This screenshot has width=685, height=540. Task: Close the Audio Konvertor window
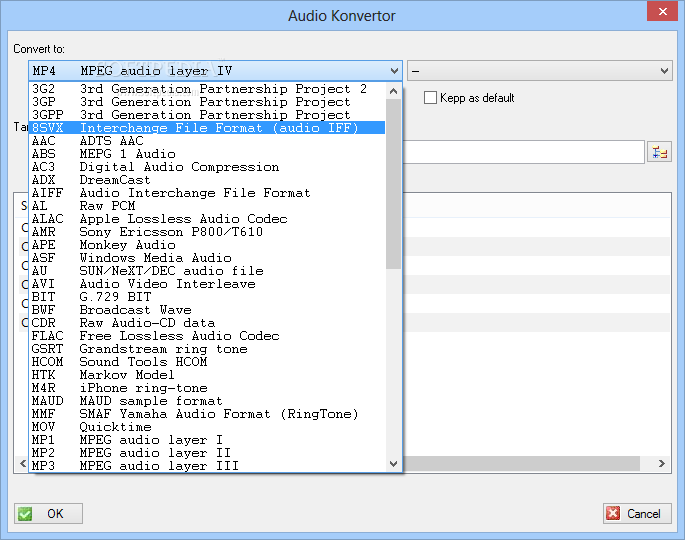[662, 12]
